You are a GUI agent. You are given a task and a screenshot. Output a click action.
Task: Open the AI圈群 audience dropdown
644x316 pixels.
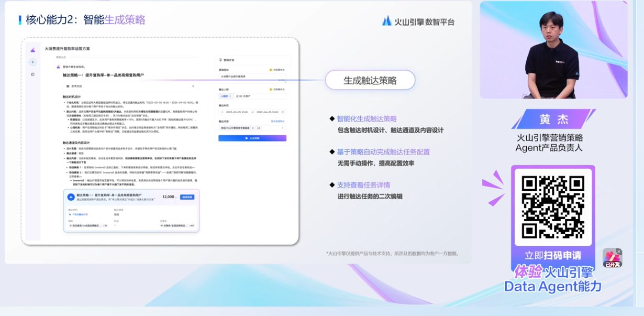coord(226,96)
